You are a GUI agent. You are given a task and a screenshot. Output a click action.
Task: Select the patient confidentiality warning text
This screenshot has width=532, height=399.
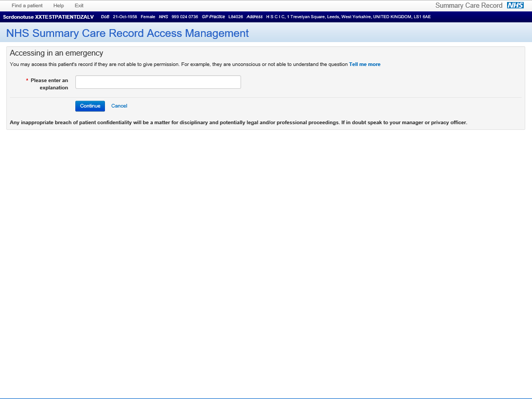coord(238,123)
